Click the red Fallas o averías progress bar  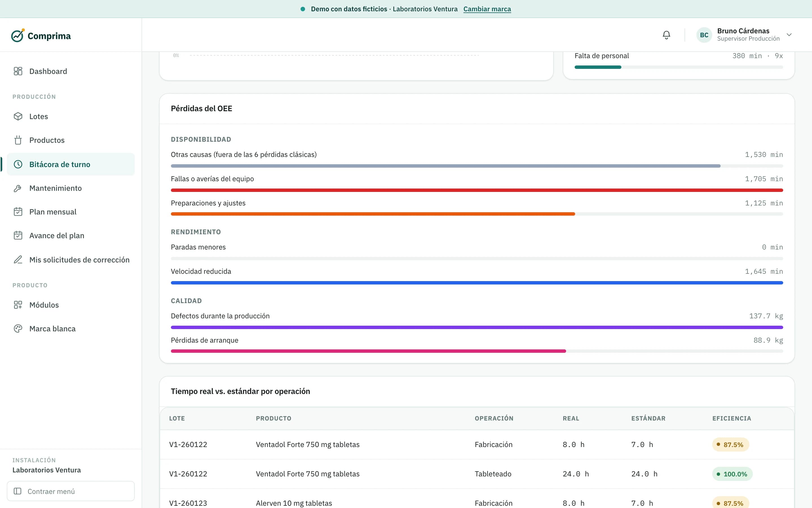pos(477,190)
